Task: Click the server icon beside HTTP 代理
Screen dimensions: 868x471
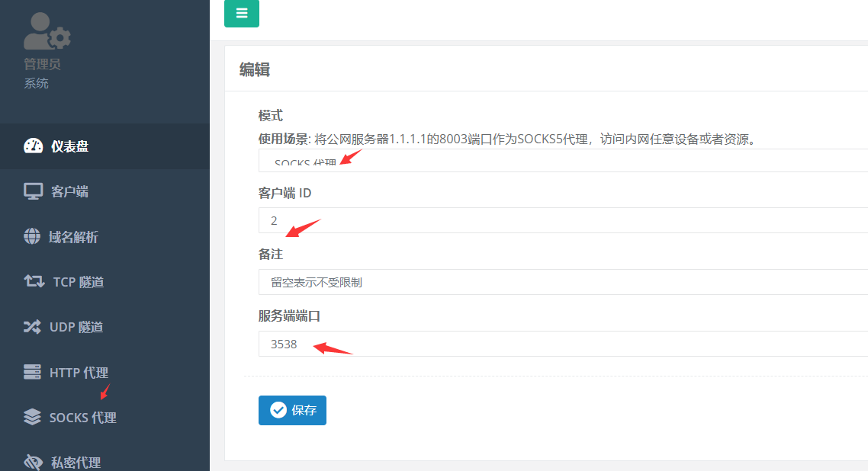Action: [32, 373]
